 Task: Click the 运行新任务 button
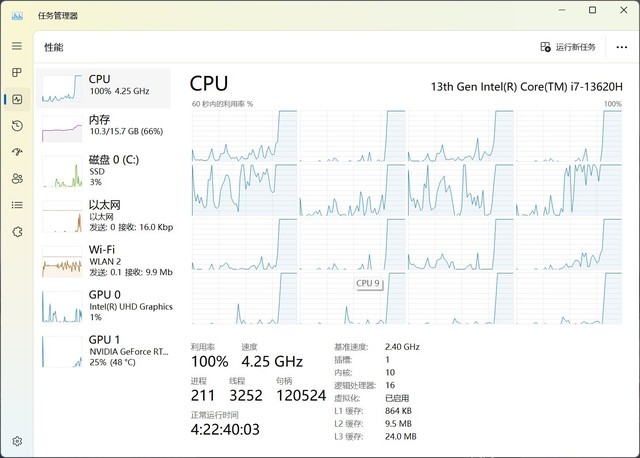[568, 47]
